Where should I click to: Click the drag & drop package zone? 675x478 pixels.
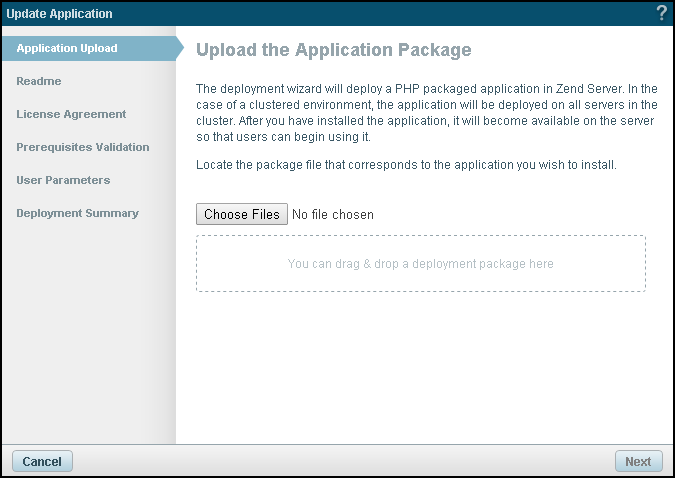420,264
